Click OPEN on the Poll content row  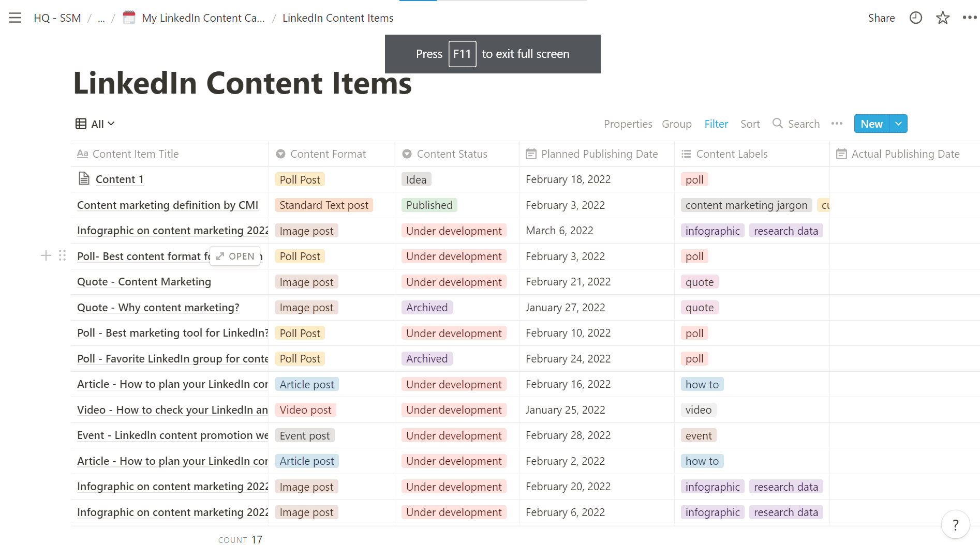click(x=234, y=255)
